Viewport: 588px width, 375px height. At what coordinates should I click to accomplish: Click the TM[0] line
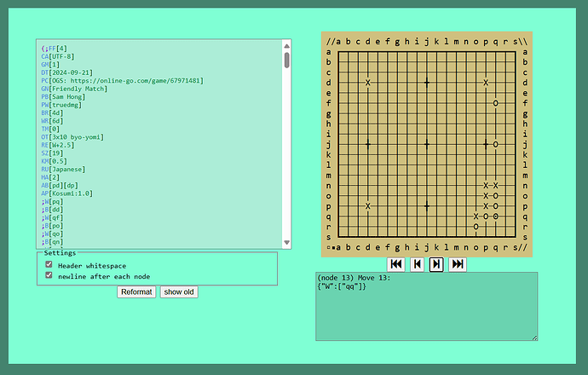click(50, 129)
